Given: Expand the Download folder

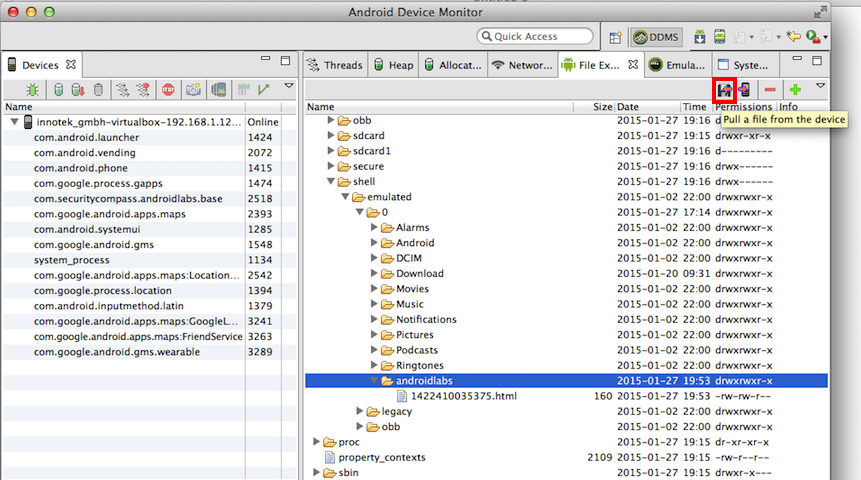Looking at the screenshot, I should coord(373,273).
